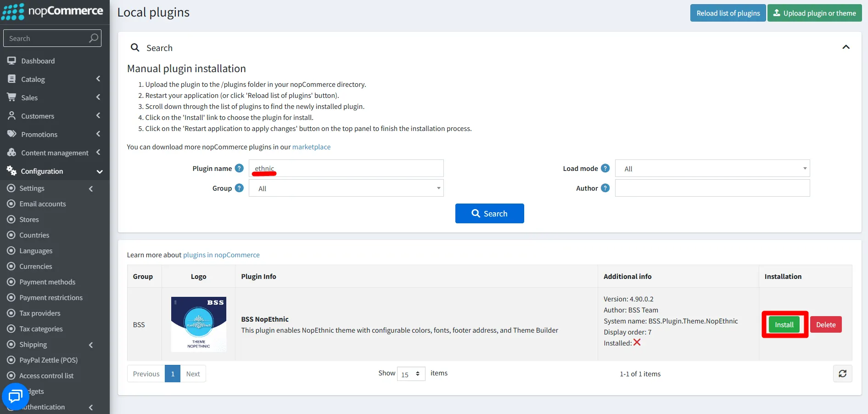
Task: Open the live chat bubble icon
Action: pyautogui.click(x=15, y=396)
